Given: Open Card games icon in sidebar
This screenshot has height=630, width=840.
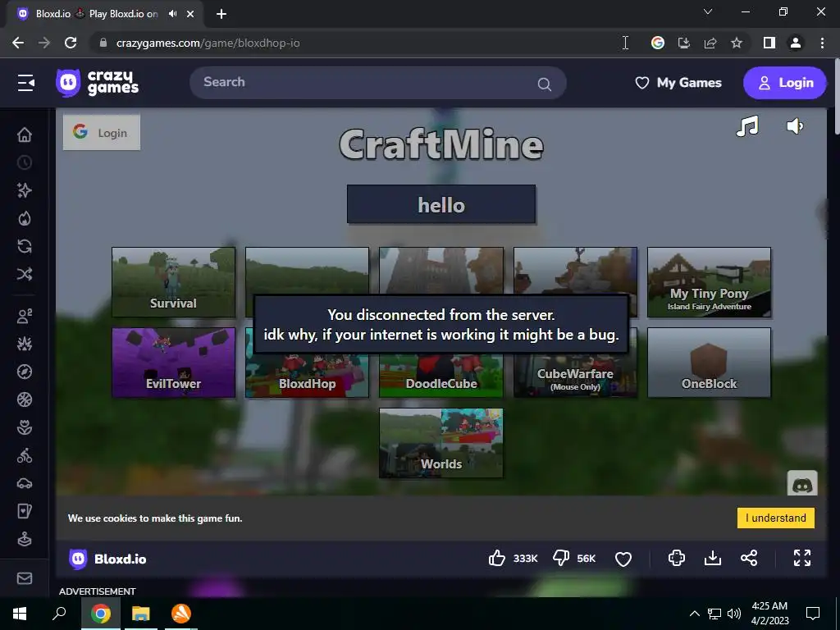Looking at the screenshot, I should [25, 511].
